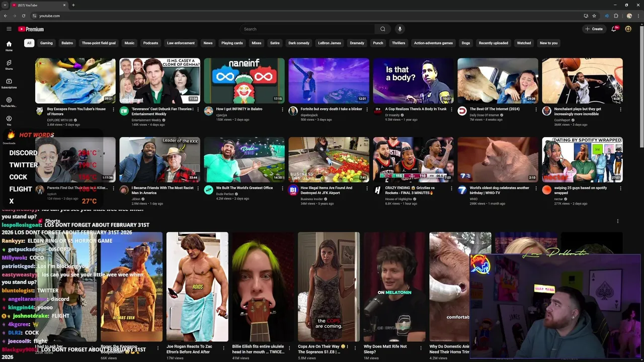Select the Dark comedy filter chip
Screen dimensions: 644x362
pos(299,43)
